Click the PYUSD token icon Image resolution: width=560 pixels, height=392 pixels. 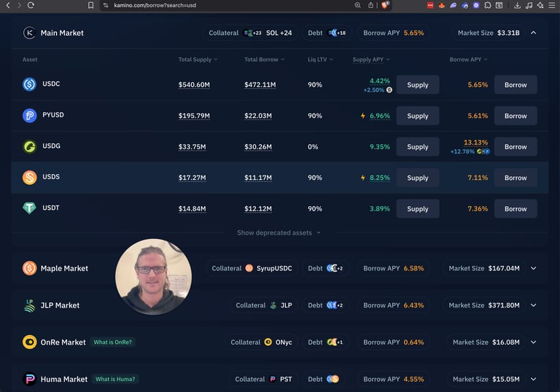tap(29, 115)
